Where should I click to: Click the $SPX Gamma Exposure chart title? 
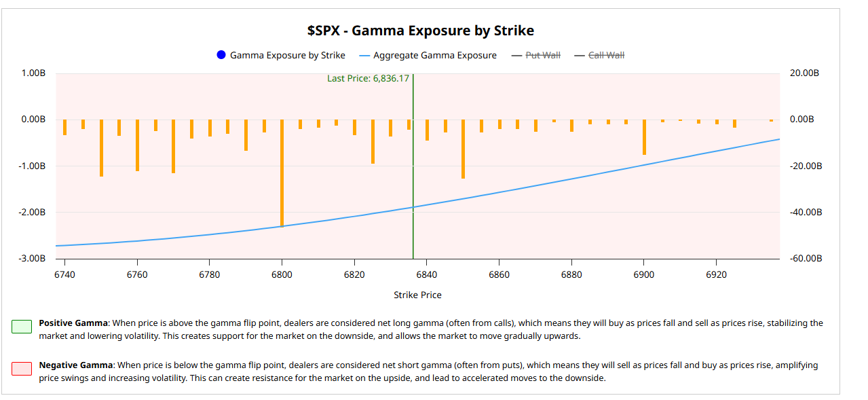coord(420,31)
